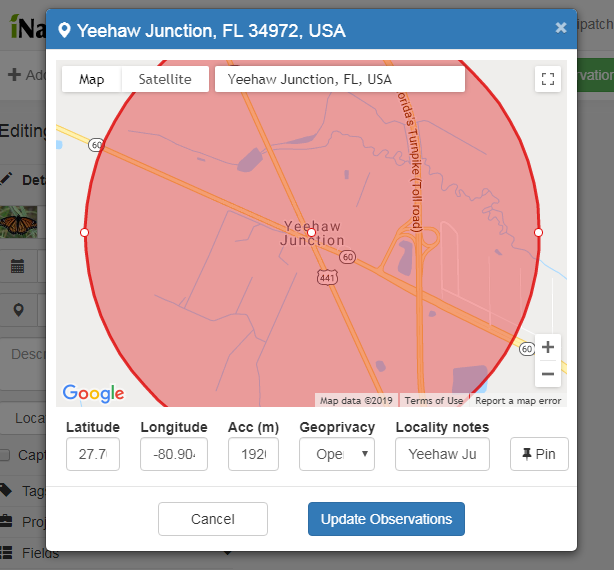Cancel the location edit
The image size is (614, 570).
coord(212,519)
